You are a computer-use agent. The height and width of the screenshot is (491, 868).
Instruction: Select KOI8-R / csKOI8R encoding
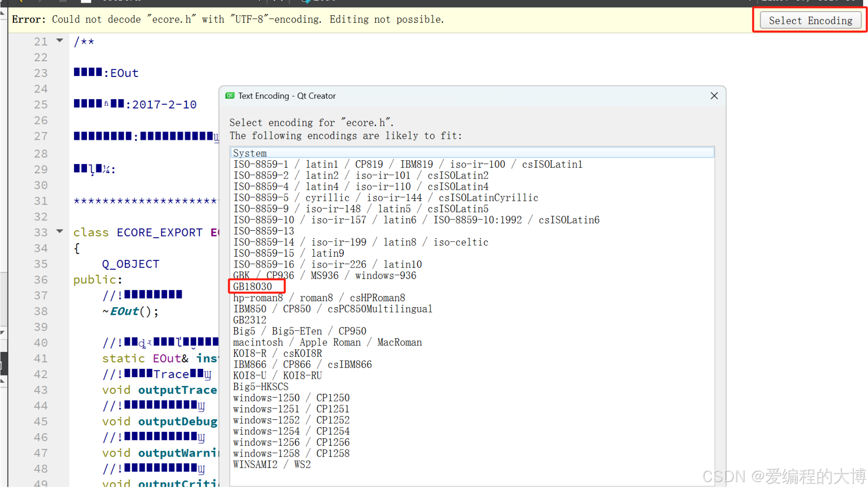coord(277,353)
